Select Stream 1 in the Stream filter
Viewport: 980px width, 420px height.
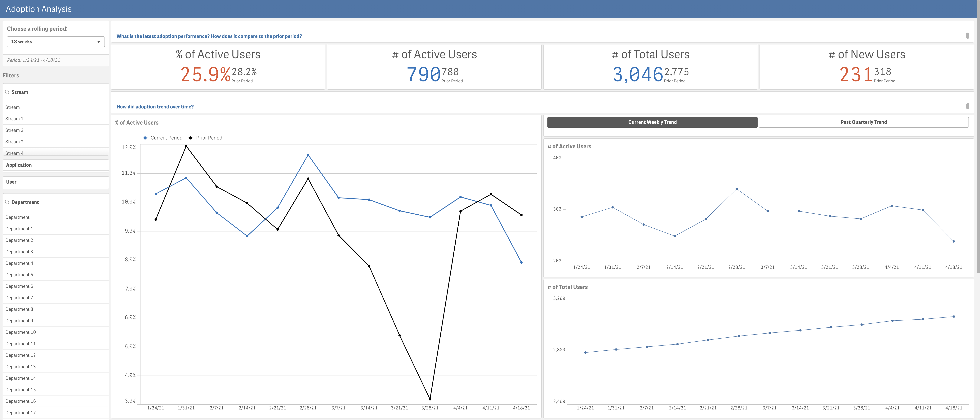(x=56, y=119)
